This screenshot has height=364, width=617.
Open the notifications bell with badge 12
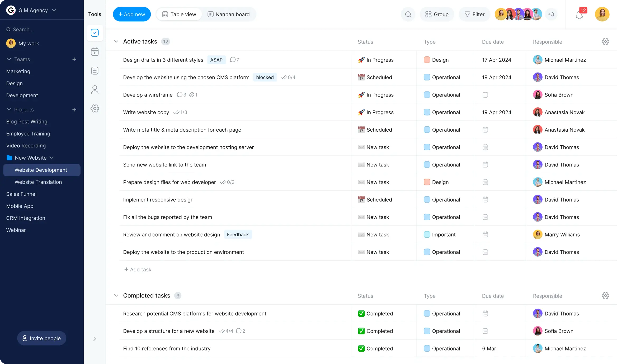[580, 14]
